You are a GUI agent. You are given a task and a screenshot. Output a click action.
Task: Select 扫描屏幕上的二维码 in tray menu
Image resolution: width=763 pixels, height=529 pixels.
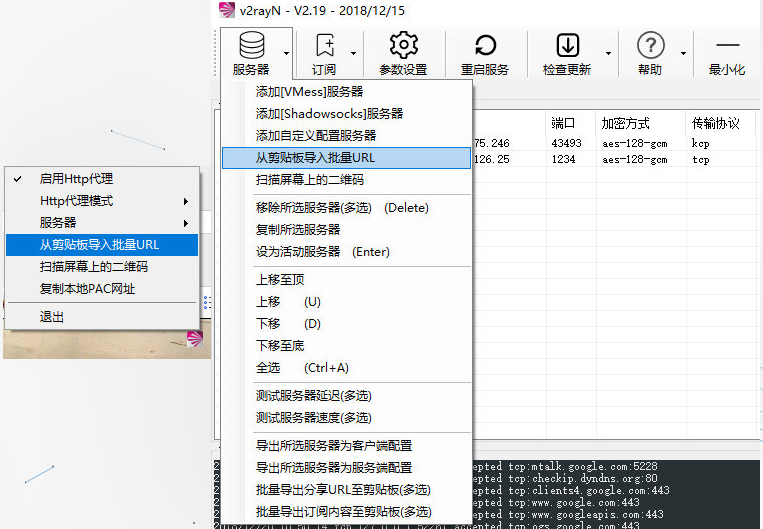pos(102,267)
